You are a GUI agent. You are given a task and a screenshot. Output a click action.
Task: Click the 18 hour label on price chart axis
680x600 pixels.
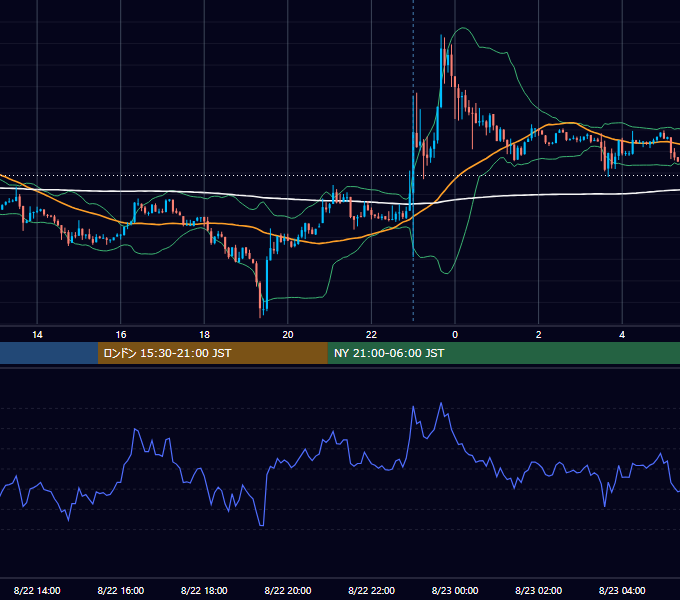click(204, 335)
